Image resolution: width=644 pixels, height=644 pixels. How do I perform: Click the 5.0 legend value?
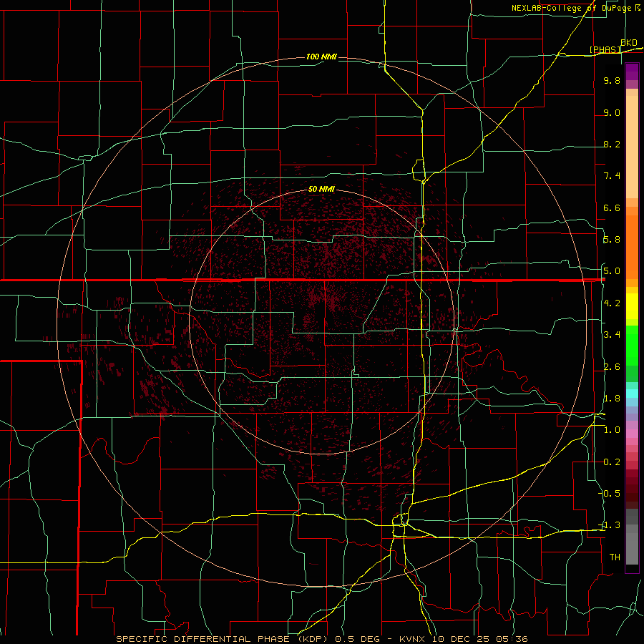[x=612, y=271]
